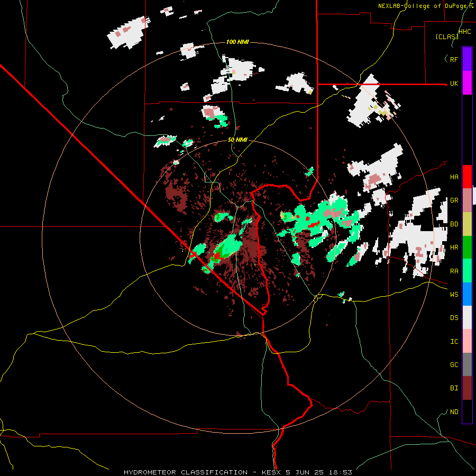Click the ND legend label

[454, 412]
